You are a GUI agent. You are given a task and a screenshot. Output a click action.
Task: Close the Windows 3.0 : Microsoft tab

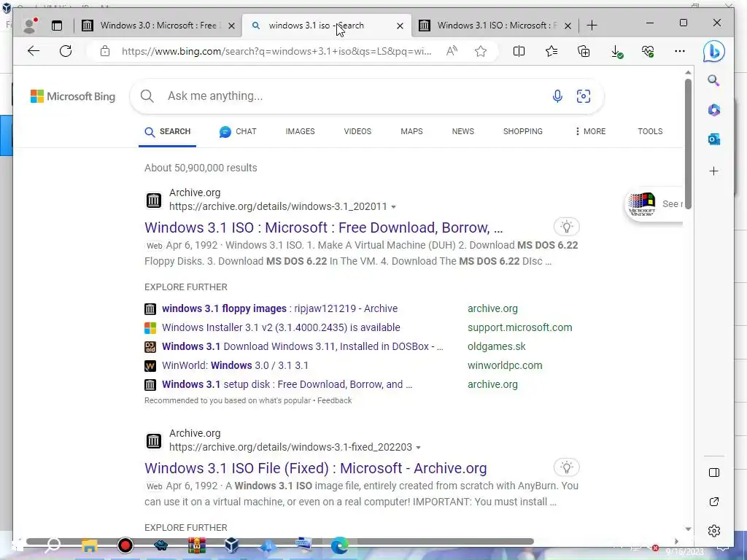[x=231, y=26]
